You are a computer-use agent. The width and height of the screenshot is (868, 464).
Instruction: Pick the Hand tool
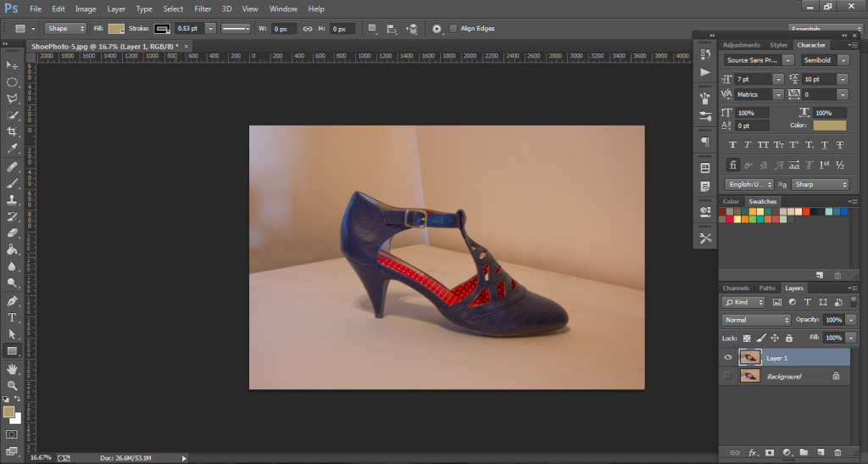[x=12, y=369]
